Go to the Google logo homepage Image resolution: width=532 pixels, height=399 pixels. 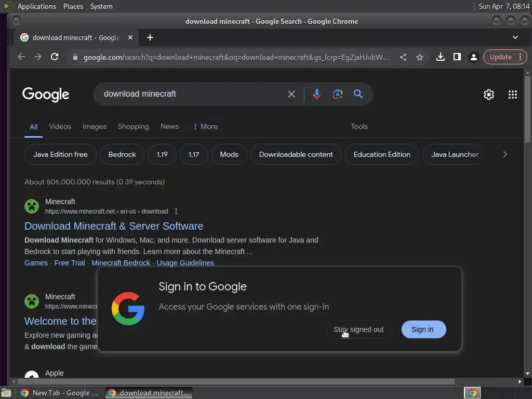pyautogui.click(x=46, y=95)
